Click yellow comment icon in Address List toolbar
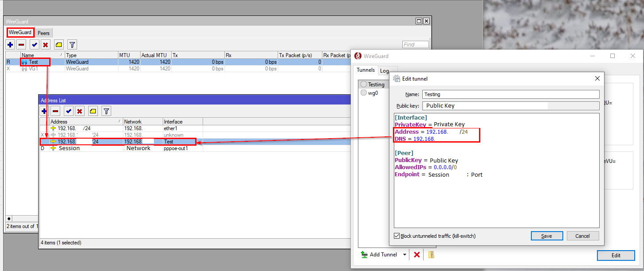 [93, 111]
